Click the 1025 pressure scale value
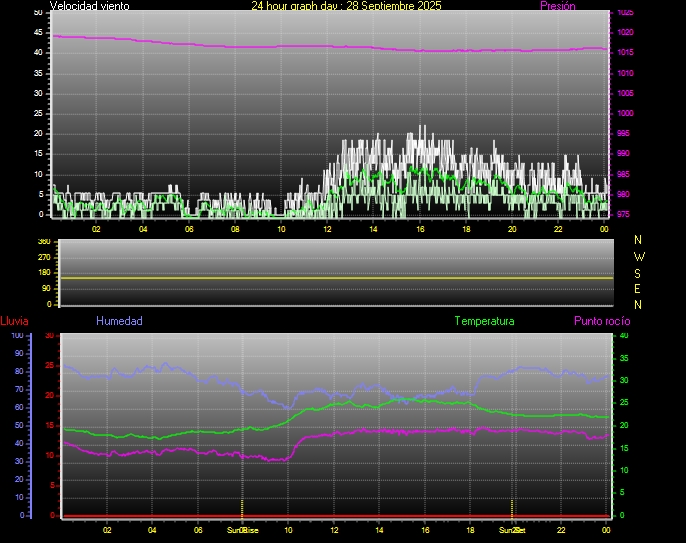Screen dimensions: 686x543 click(624, 13)
